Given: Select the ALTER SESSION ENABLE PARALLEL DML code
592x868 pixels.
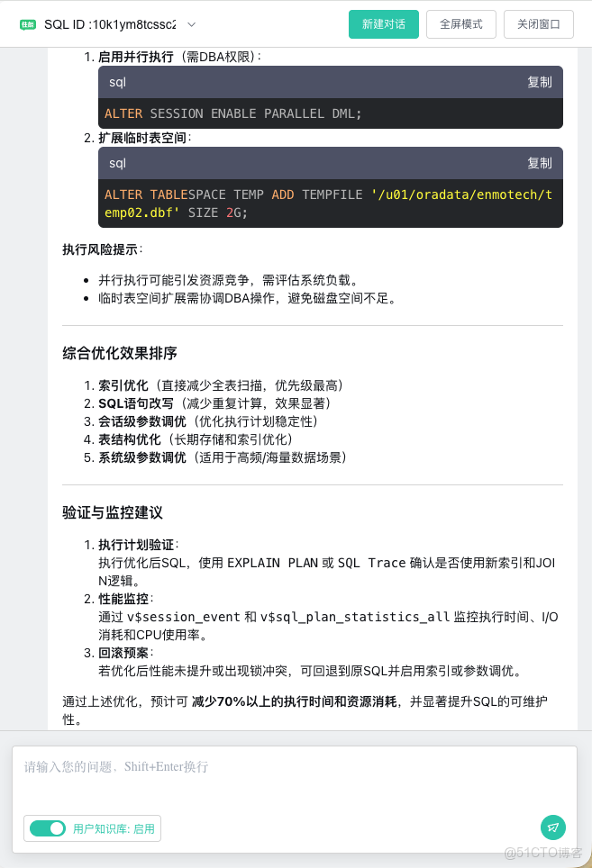Looking at the screenshot, I should click(232, 113).
